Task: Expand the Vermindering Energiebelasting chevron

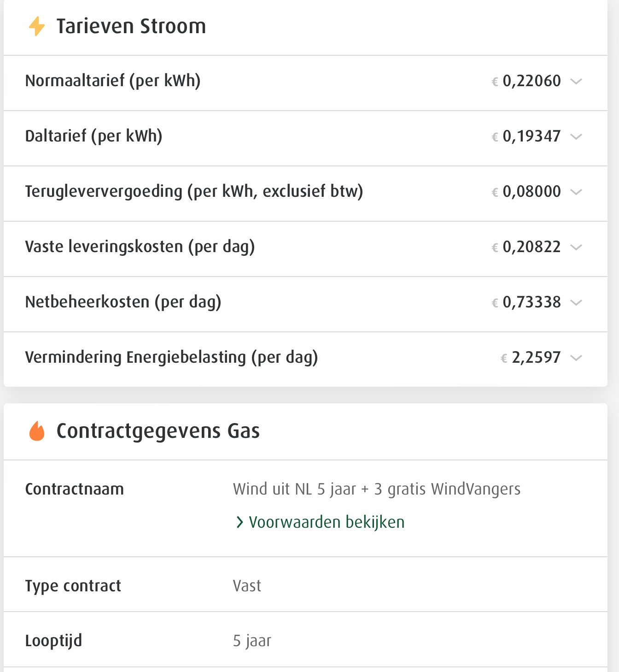Action: point(576,358)
